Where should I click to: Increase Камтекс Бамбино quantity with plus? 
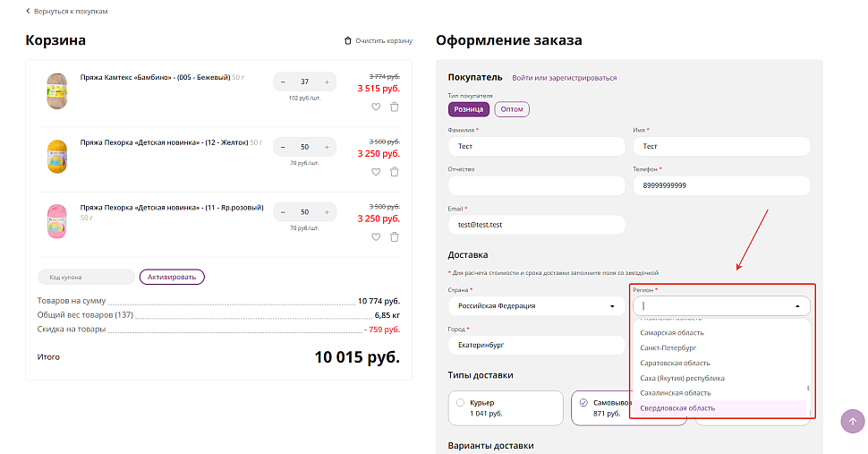coord(327,82)
